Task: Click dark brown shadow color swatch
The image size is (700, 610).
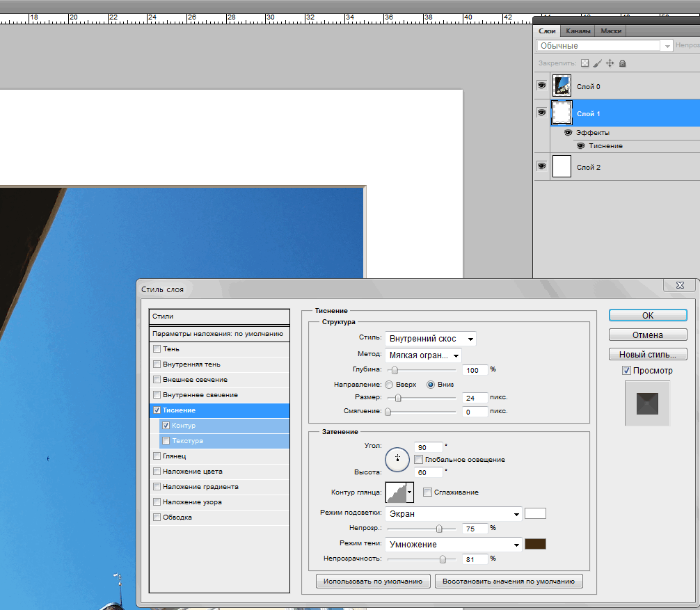Action: pos(535,544)
